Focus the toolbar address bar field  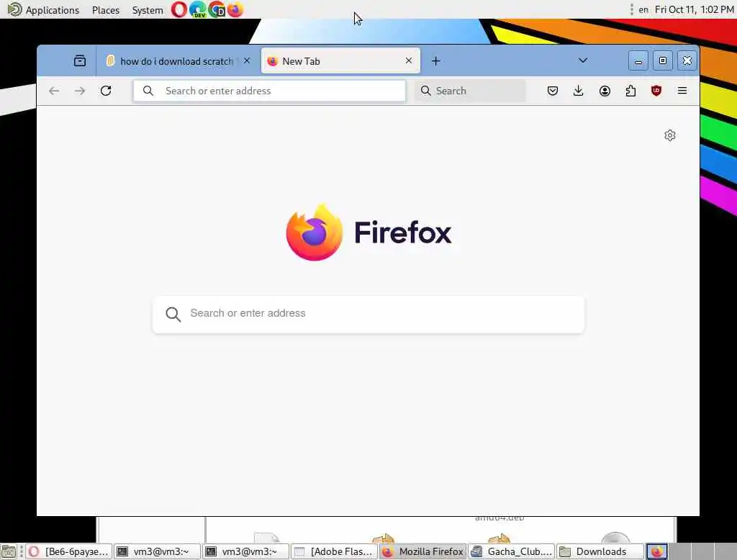click(x=269, y=91)
